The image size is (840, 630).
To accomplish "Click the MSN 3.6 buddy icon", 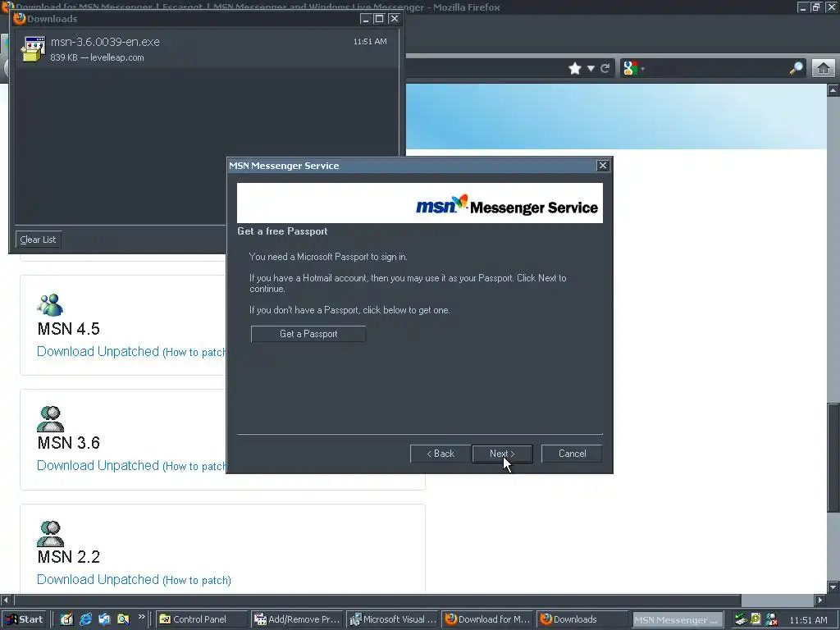I will (50, 419).
